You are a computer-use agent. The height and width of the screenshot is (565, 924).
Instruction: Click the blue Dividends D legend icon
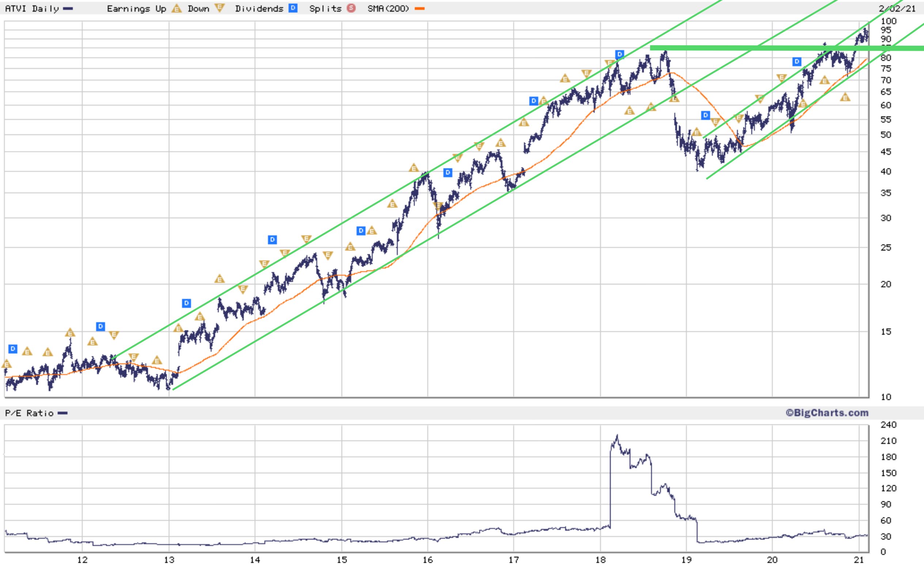click(293, 8)
